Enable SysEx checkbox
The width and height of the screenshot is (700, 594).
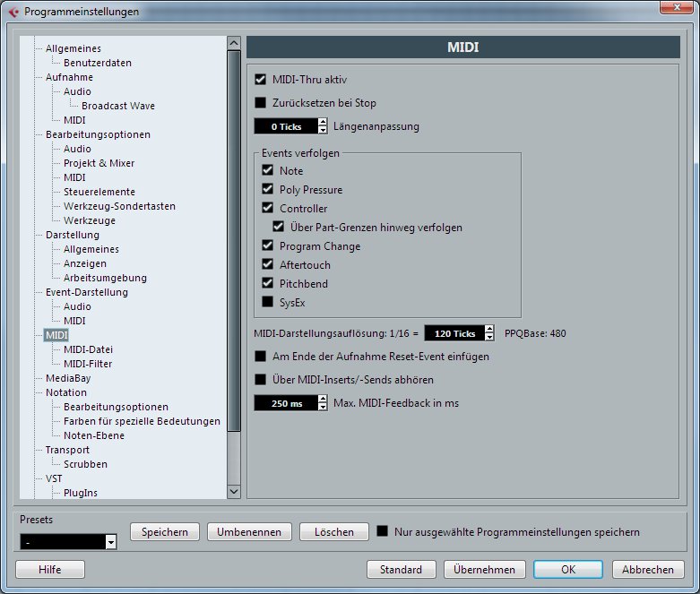267,302
